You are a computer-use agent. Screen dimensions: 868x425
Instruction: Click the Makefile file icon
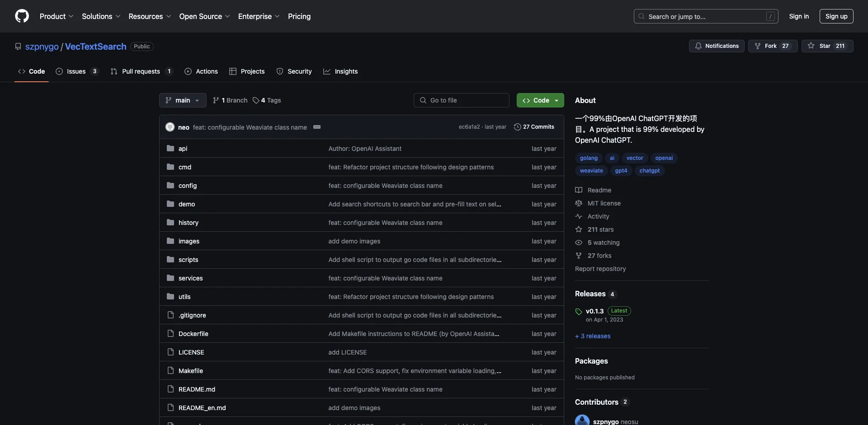tap(170, 370)
